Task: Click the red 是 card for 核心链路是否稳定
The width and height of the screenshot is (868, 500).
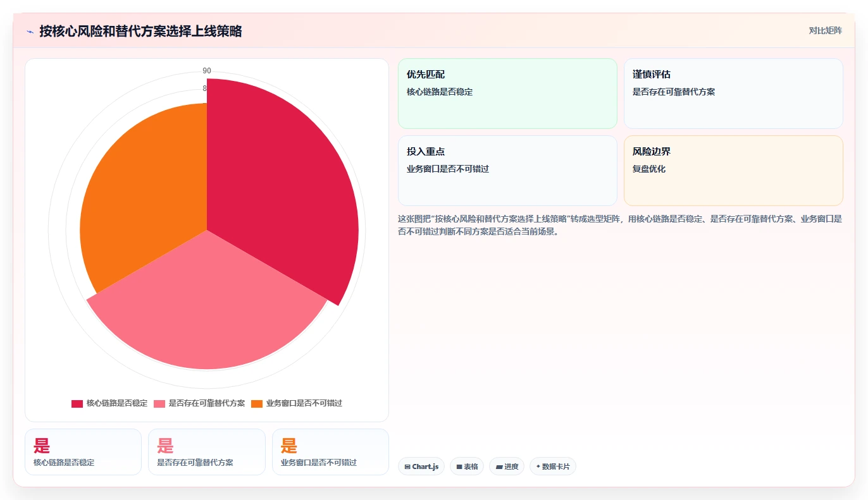Action: click(x=83, y=452)
